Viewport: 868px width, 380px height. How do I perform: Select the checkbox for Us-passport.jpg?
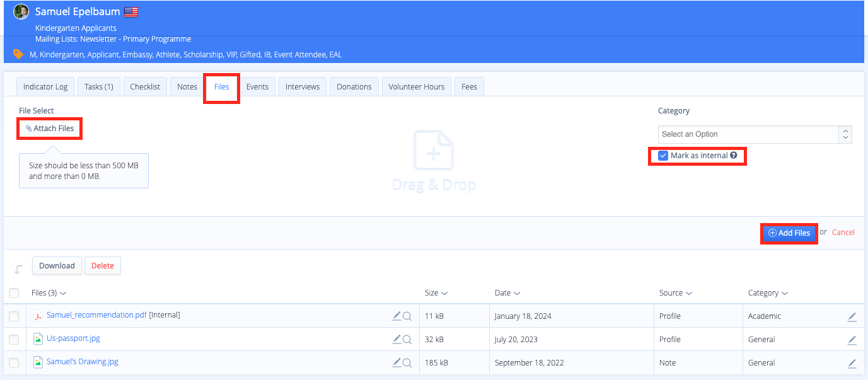pos(14,340)
